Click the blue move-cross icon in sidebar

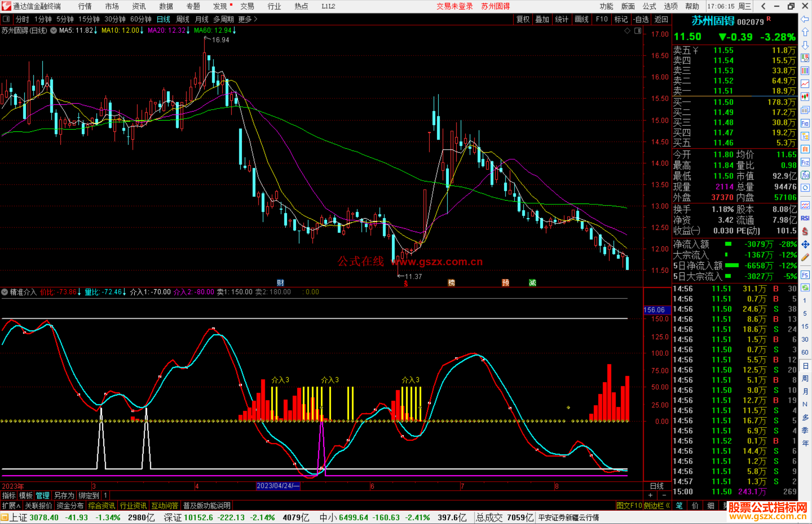click(805, 245)
